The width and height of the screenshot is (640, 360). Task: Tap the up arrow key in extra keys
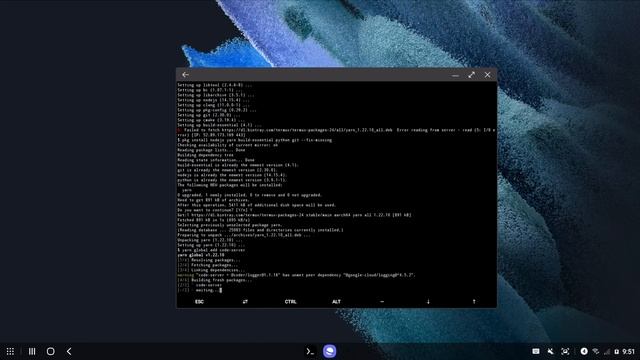[474, 302]
